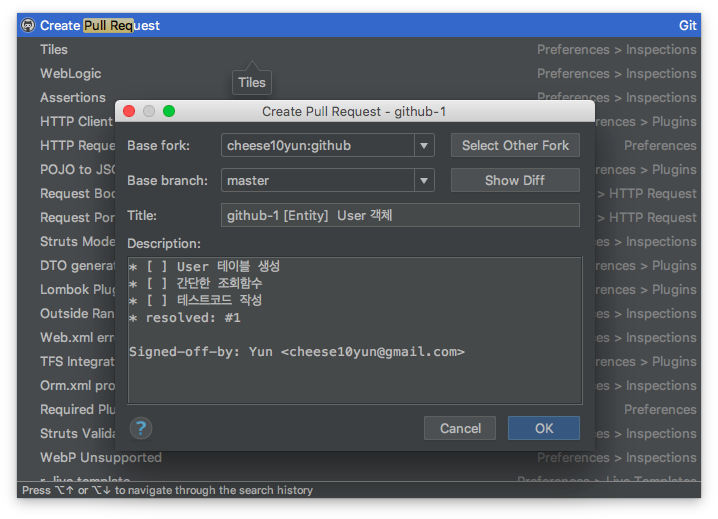
Task: Select the master branch combo box
Action: (x=327, y=180)
